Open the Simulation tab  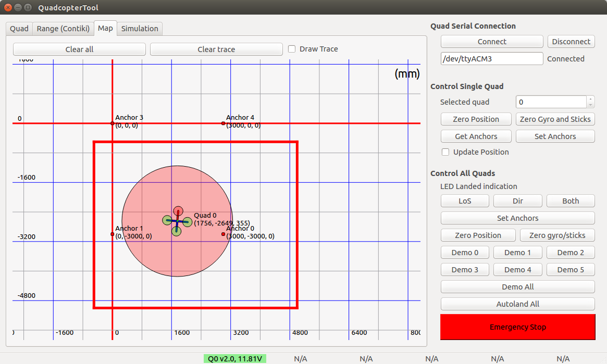pyautogui.click(x=140, y=29)
